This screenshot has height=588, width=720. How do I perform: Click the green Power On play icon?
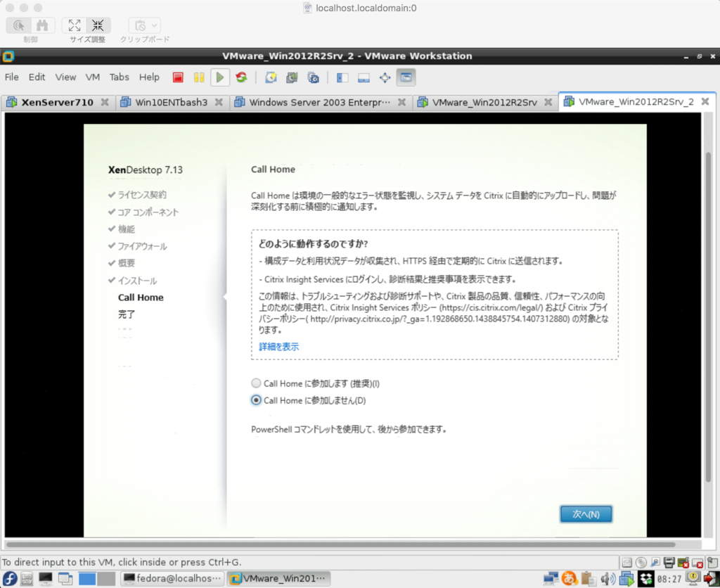[x=220, y=77]
